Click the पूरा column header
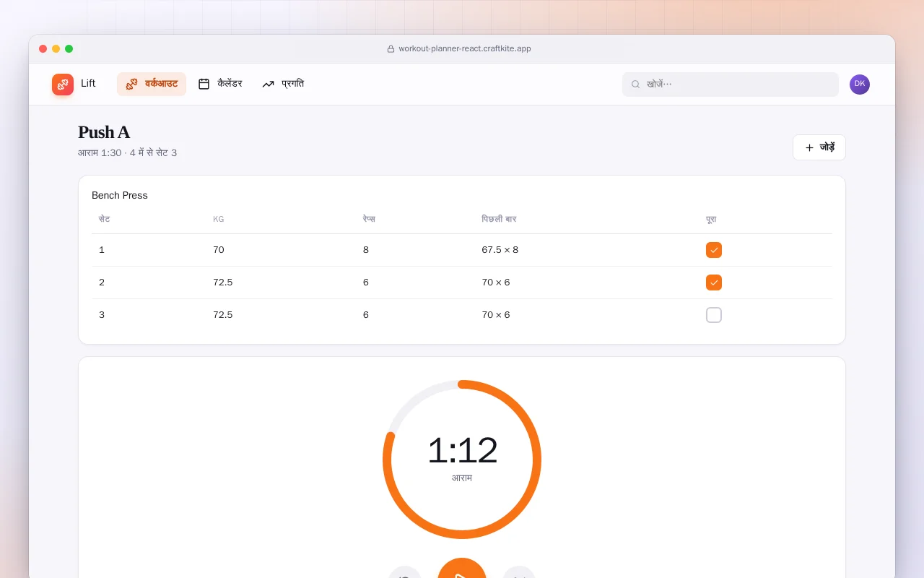The image size is (924, 578). click(x=711, y=219)
